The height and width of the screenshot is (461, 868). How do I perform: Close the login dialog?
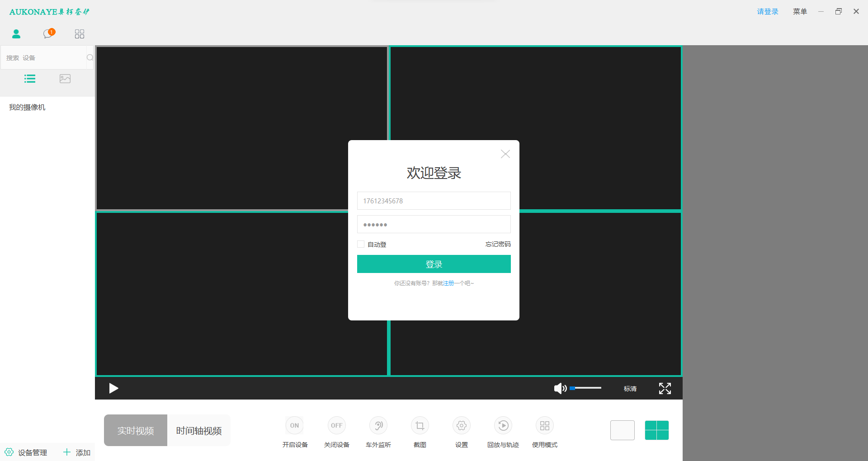(505, 154)
